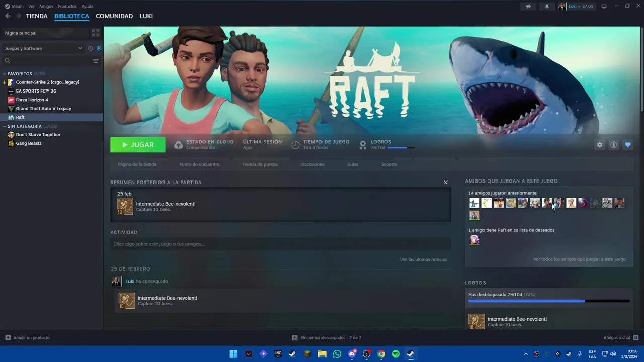Click the activity message input field
This screenshot has height=362, width=644.
tap(281, 244)
